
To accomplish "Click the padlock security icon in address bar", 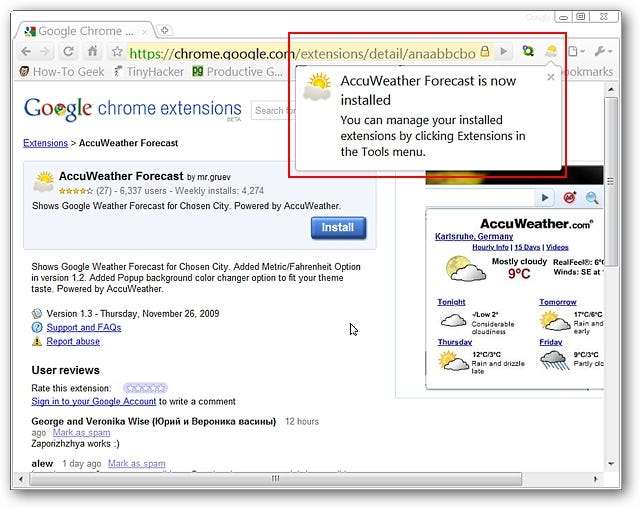I will (x=484, y=51).
